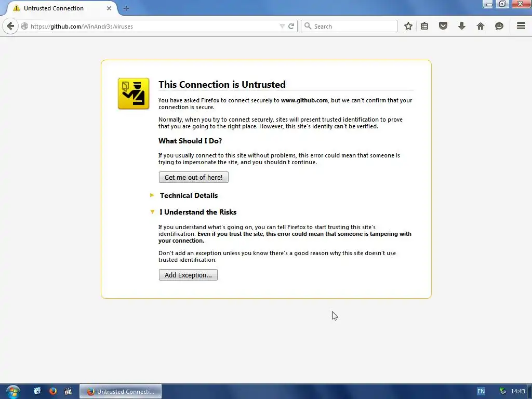The width and height of the screenshot is (532, 399).
Task: Minimize the Firefox window
Action: pyautogui.click(x=488, y=4)
